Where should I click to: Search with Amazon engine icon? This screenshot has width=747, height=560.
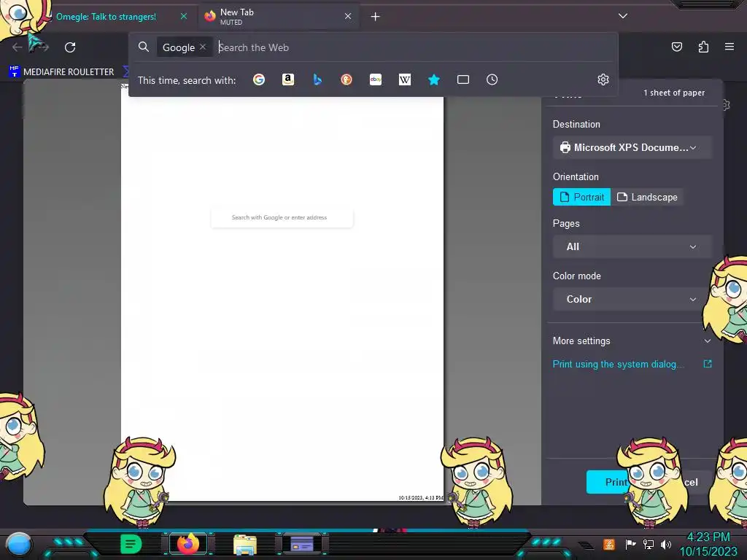[287, 79]
